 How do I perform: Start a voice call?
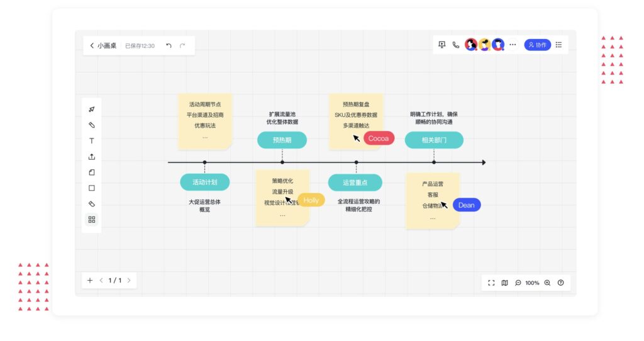(x=456, y=45)
